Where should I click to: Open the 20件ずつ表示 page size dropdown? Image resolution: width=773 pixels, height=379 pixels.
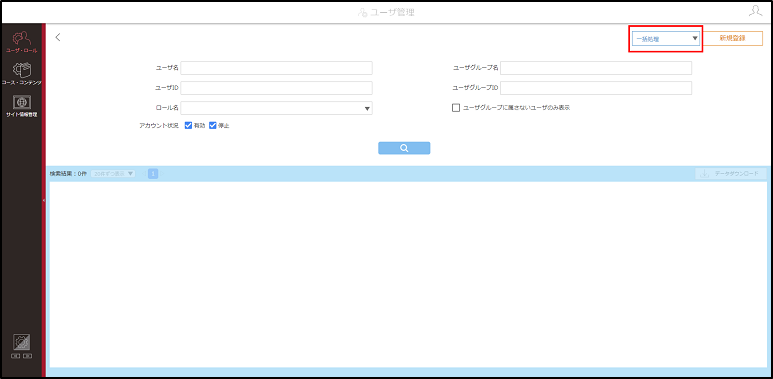[x=113, y=173]
